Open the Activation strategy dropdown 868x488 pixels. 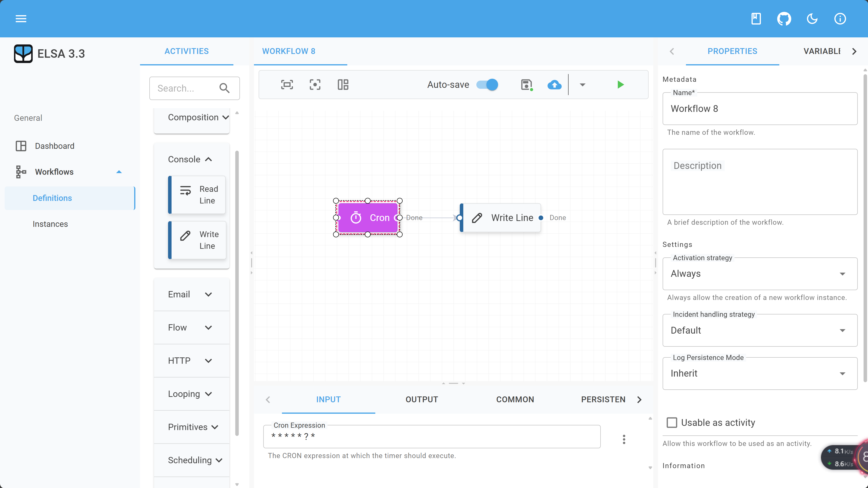click(x=759, y=274)
